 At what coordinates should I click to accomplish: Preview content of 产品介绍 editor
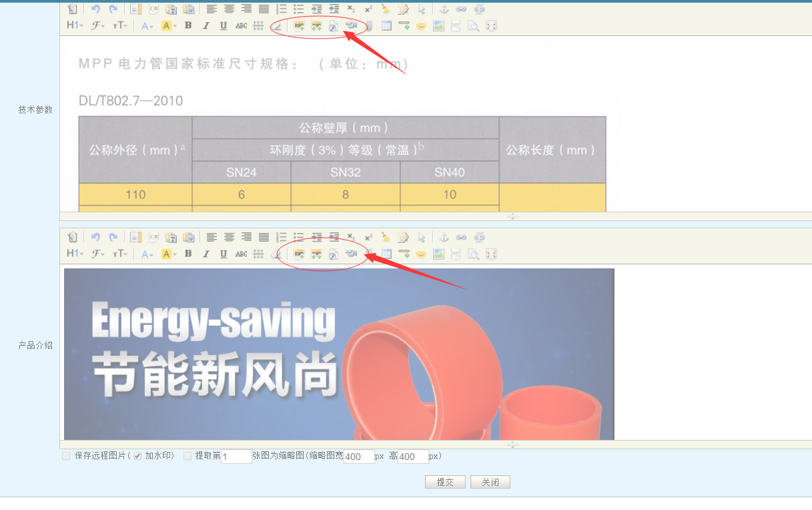coord(473,254)
